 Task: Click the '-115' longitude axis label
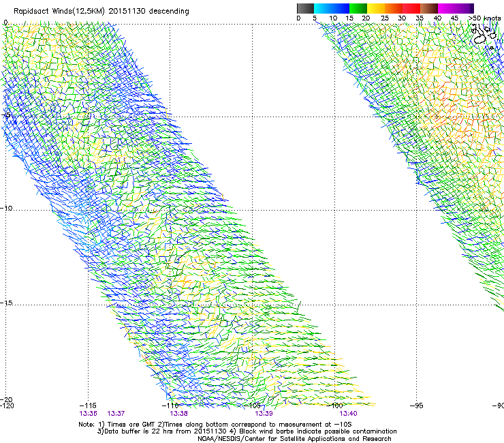(88, 406)
